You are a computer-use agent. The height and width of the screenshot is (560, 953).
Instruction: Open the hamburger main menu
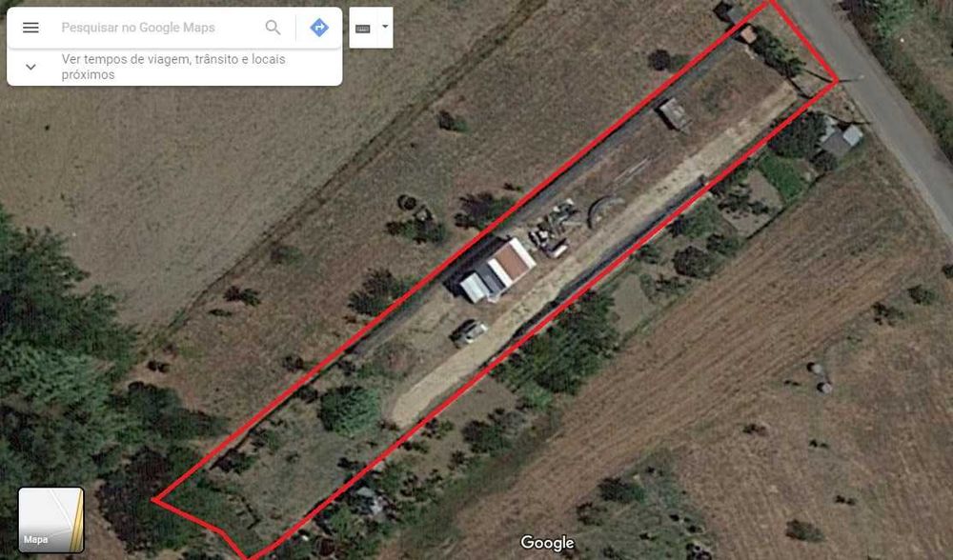coord(30,28)
